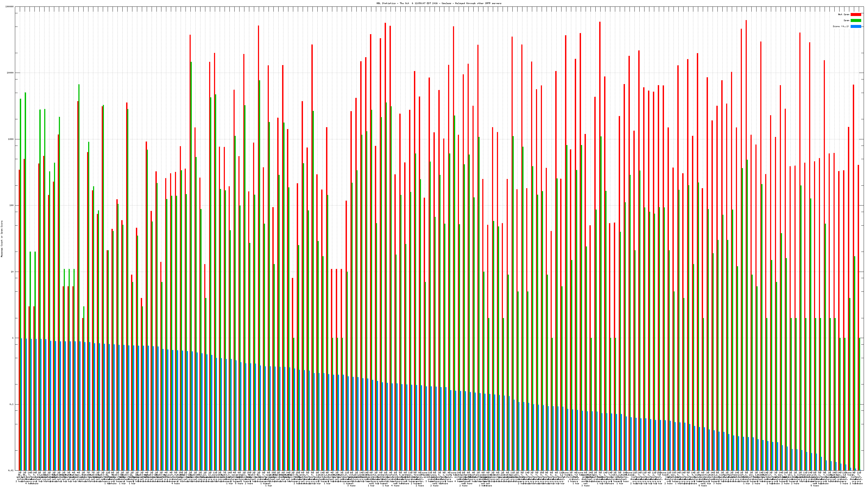Click the 10000 y-axis tick label
The image size is (868, 488).
(x=11, y=73)
